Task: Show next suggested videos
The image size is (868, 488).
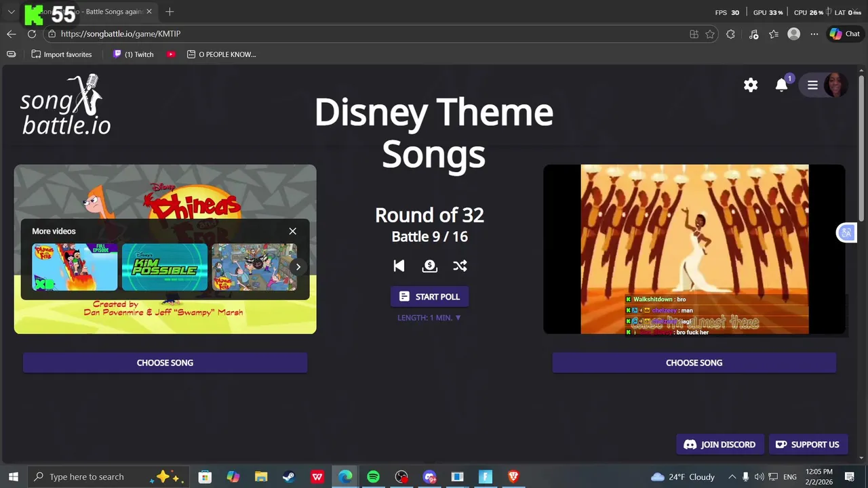Action: tap(298, 267)
